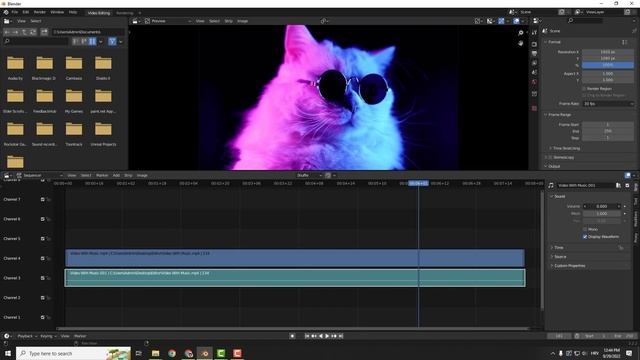Screen dimensions: 640x360
Task: Create new folder in file browser
Action: pyautogui.click(x=44, y=32)
